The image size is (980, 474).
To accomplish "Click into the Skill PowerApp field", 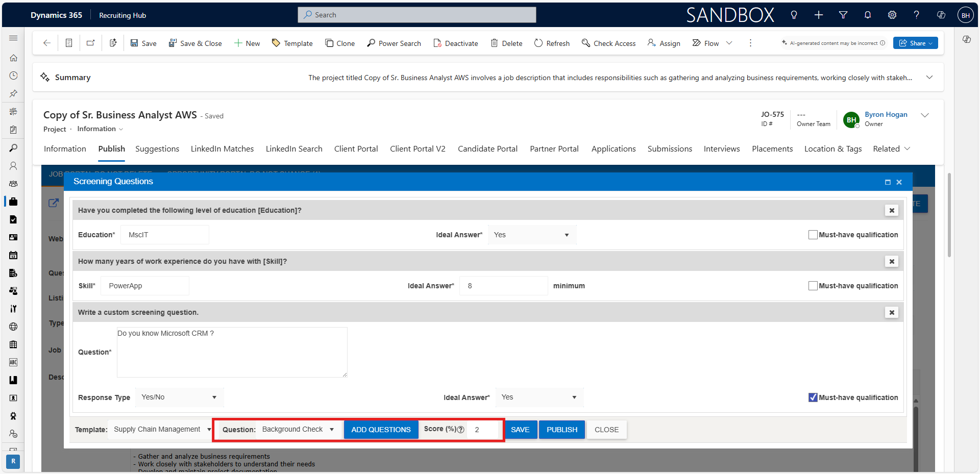I will pyautogui.click(x=145, y=286).
